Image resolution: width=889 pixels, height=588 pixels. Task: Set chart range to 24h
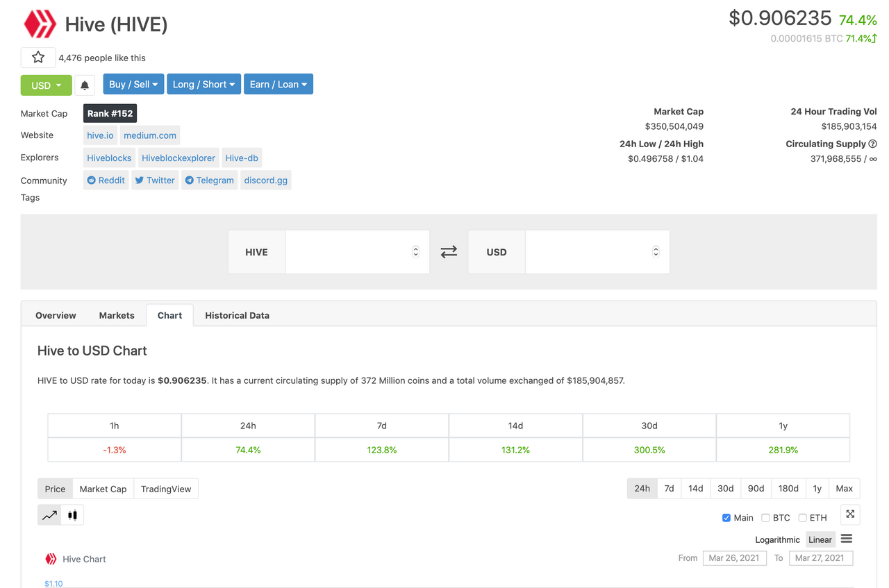point(642,488)
